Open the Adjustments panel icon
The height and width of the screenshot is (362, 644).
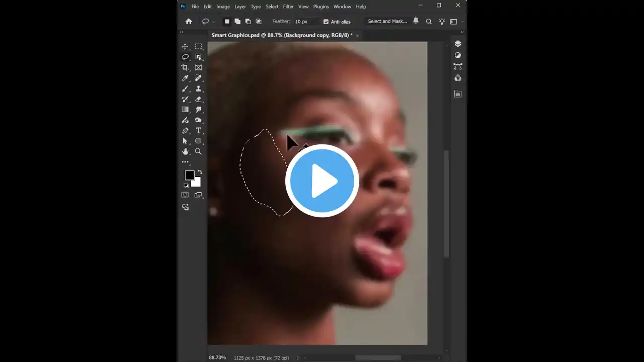click(x=458, y=55)
